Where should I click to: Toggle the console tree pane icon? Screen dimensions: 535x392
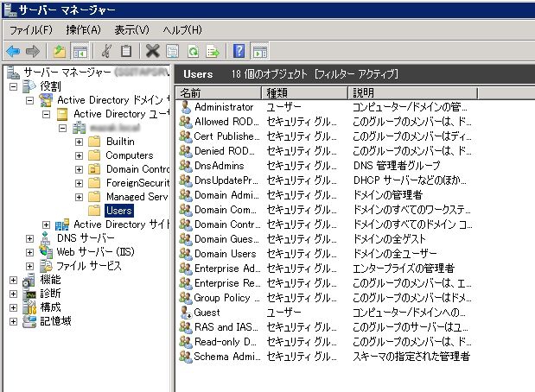80,52
